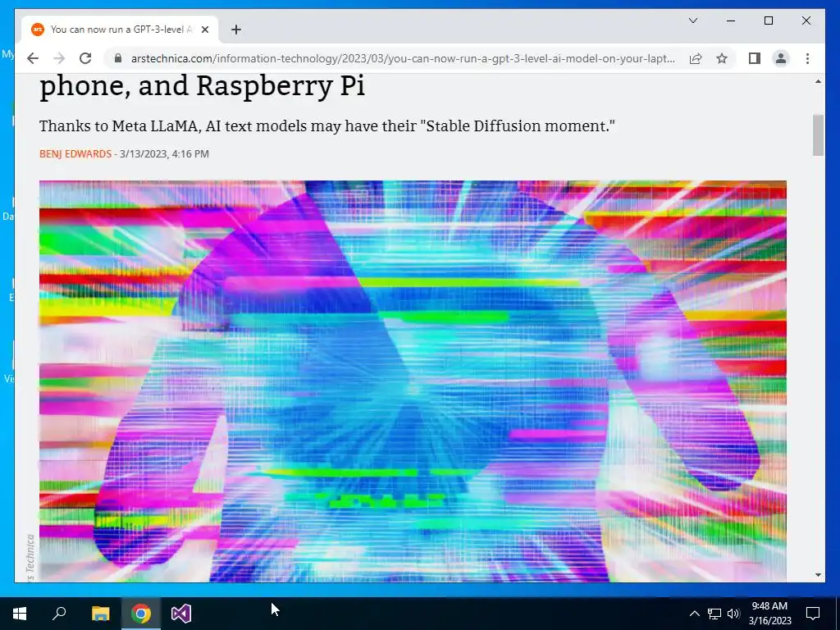Click the page scroll down arrow
Viewport: 840px width, 630px height.
pyautogui.click(x=818, y=575)
